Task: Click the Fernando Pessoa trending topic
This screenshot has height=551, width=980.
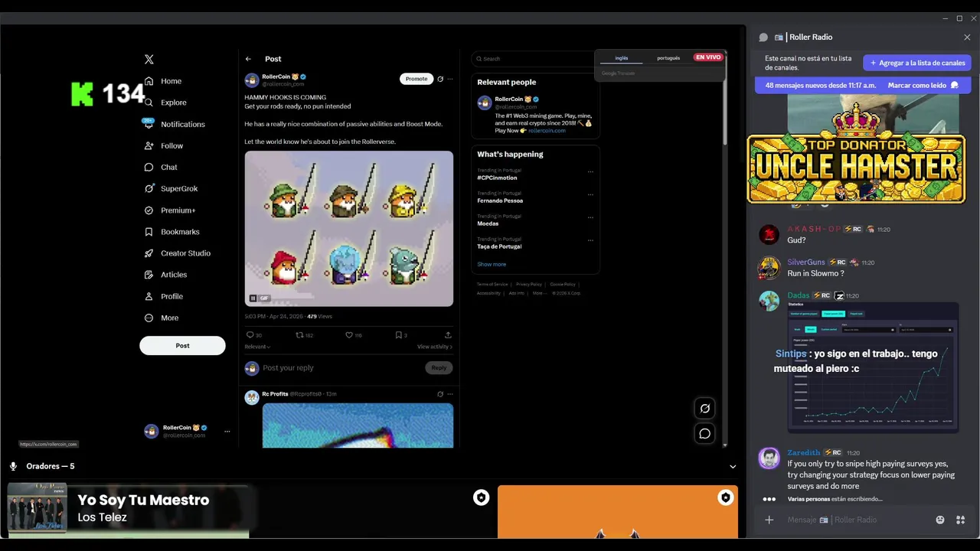Action: 500,201
